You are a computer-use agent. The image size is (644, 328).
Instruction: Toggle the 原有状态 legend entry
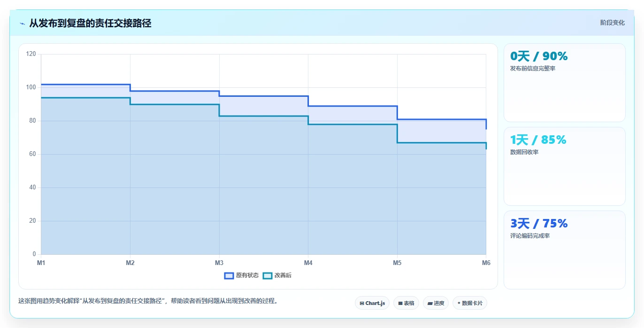pyautogui.click(x=241, y=275)
